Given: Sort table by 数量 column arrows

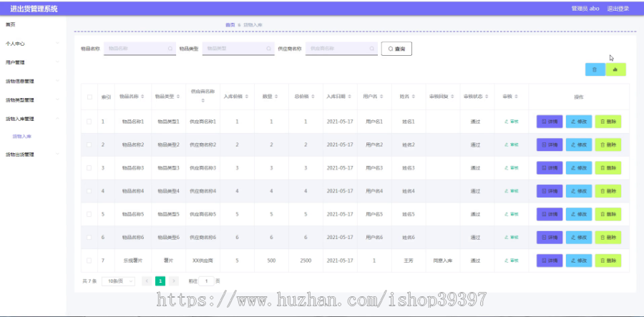Looking at the screenshot, I should point(276,97).
